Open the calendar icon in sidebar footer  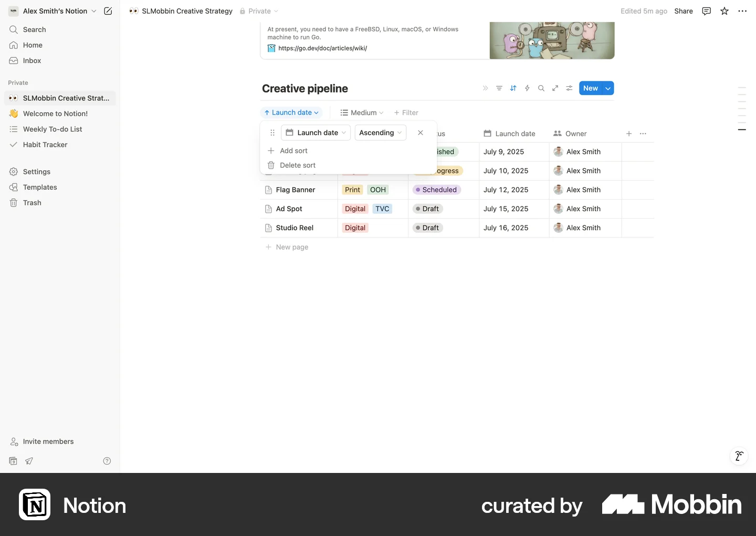[14, 461]
